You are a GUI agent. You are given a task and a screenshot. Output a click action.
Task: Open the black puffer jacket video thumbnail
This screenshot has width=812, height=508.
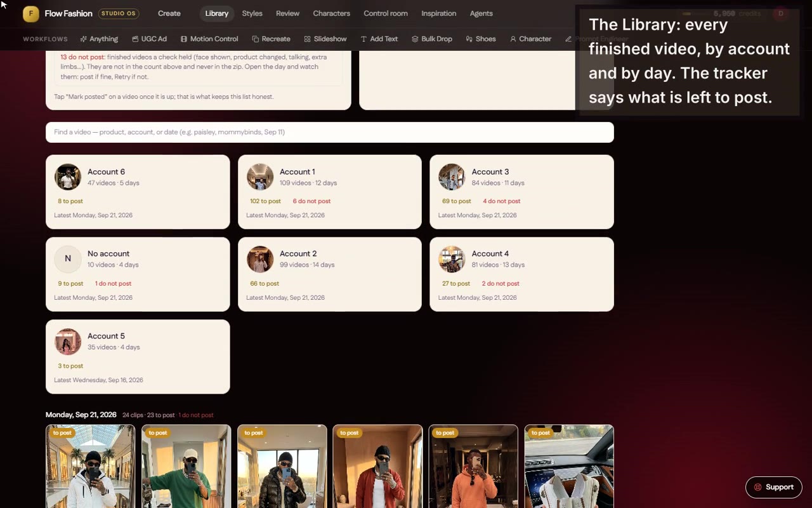coord(282,466)
